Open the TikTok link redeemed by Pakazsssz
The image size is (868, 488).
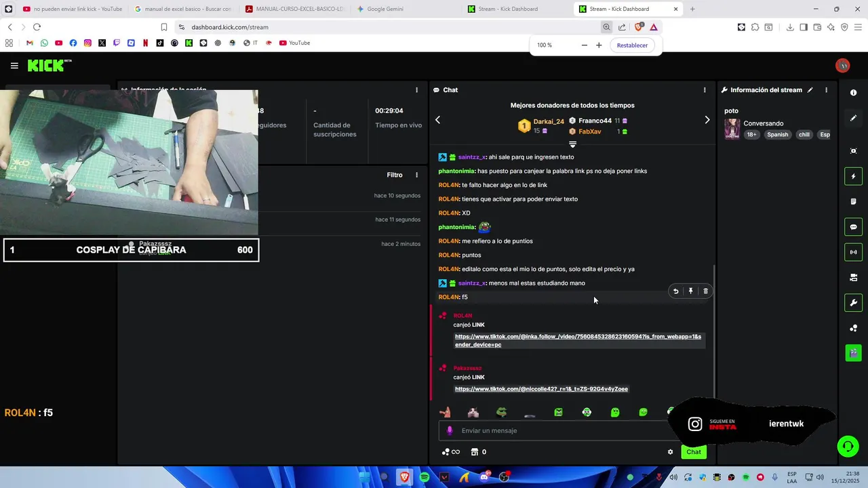coord(541,389)
